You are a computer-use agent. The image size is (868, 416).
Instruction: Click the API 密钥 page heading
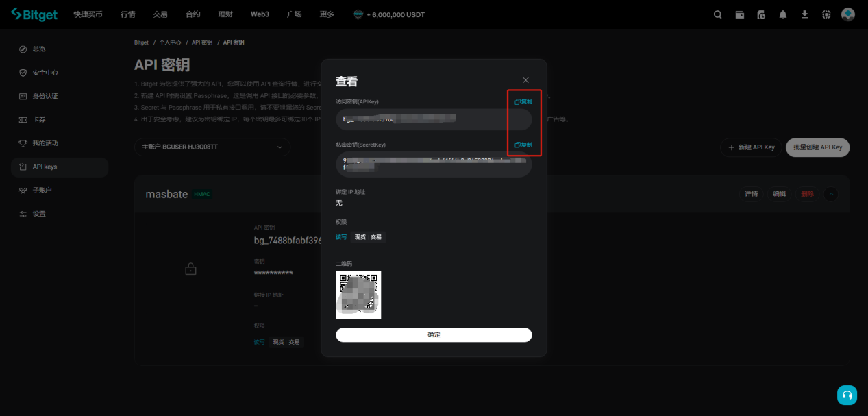[x=162, y=64]
